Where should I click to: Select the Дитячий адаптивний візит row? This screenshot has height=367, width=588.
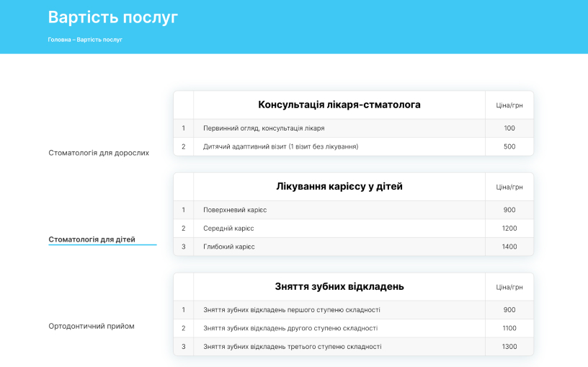[280, 147]
